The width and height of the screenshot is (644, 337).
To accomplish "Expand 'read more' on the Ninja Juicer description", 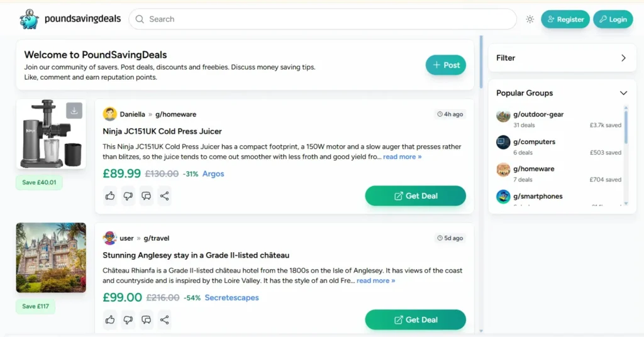I will point(402,157).
